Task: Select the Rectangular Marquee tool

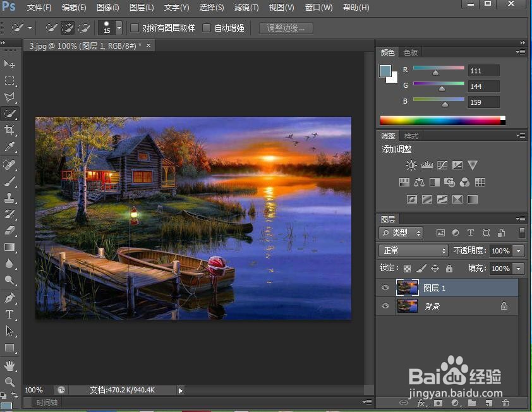Action: point(9,81)
